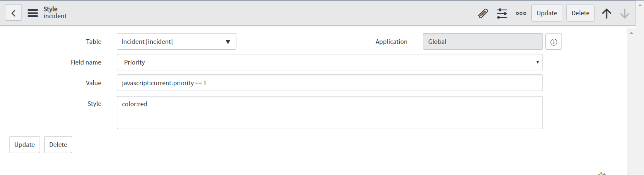Click the greyed Application field showing Global

483,41
